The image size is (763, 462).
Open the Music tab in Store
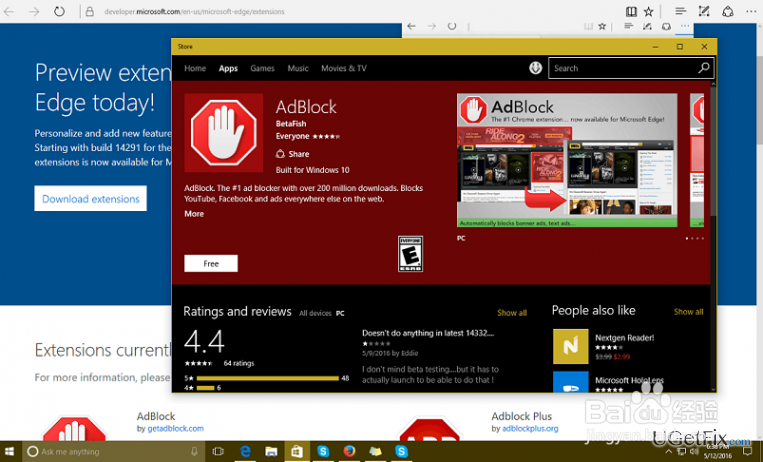(x=298, y=68)
